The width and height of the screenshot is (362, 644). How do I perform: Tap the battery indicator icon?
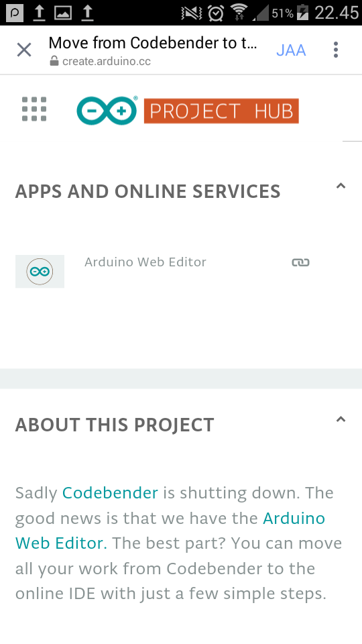pyautogui.click(x=302, y=13)
